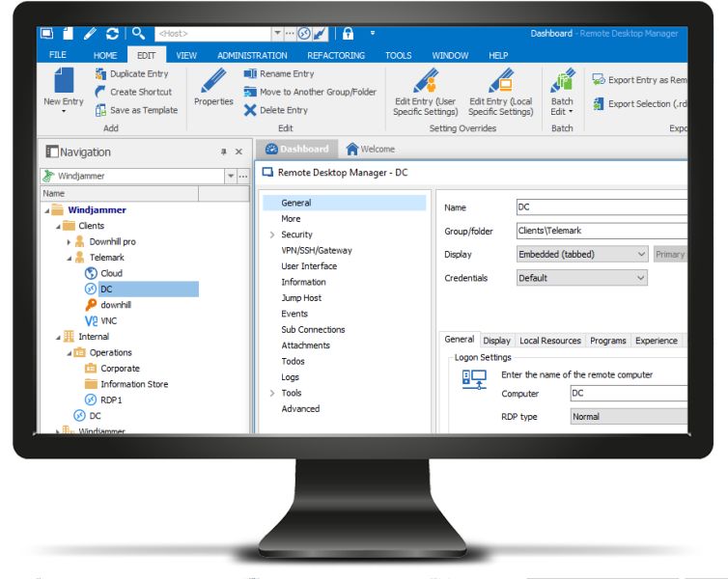Open Properties with the pencil icon
The width and height of the screenshot is (728, 579).
[213, 80]
